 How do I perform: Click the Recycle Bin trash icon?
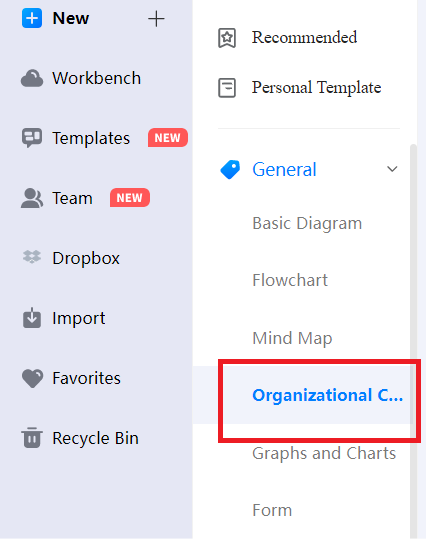click(32, 438)
